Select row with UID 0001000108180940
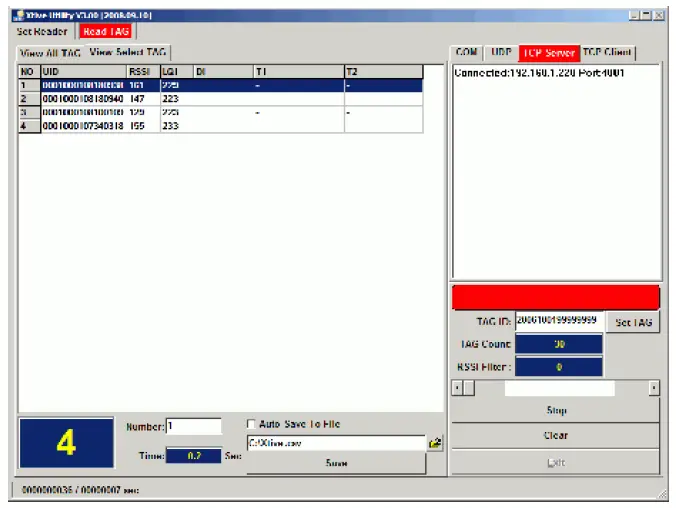 pos(221,99)
